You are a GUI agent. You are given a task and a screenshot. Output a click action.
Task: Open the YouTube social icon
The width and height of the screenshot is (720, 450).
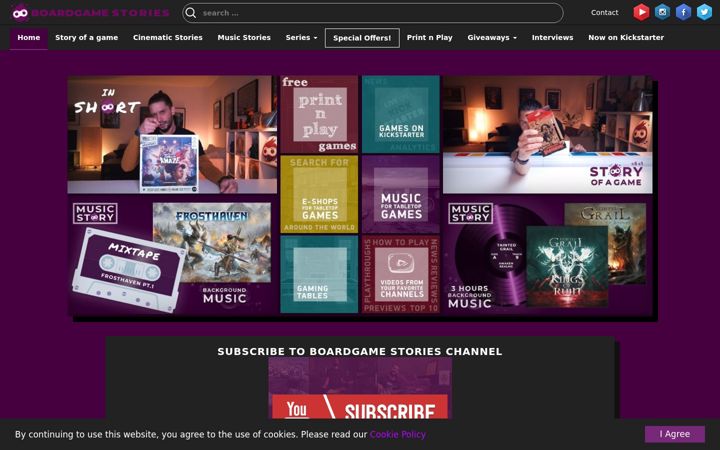641,12
